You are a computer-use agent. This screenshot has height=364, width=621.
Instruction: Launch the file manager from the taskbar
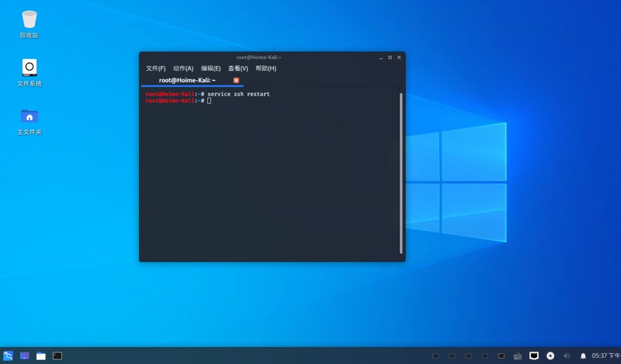click(41, 356)
